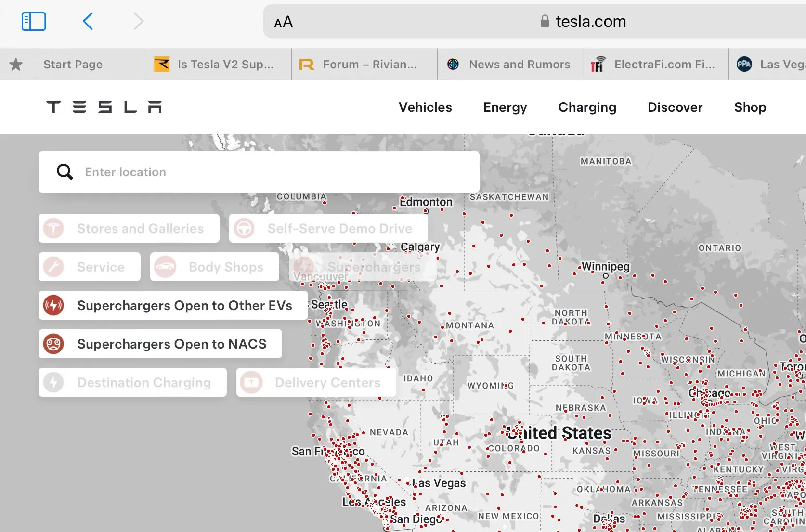Click the Winnipeg label on the map

pyautogui.click(x=606, y=266)
